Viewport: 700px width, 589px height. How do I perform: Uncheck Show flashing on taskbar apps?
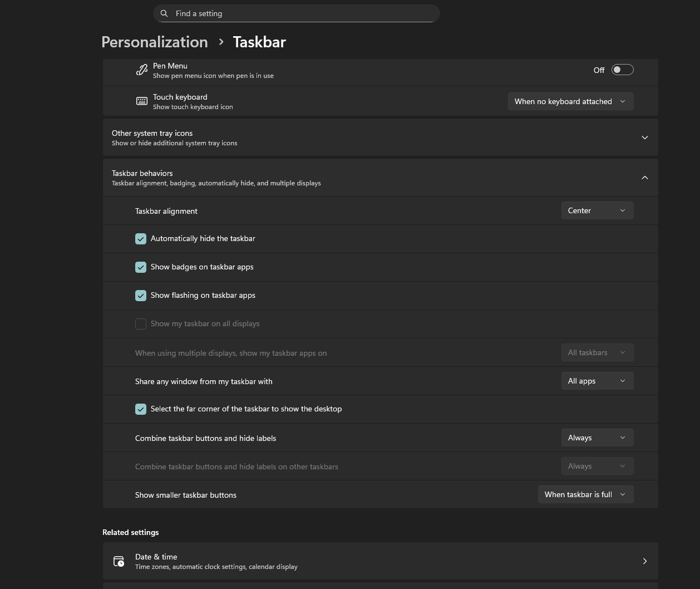[x=141, y=296]
